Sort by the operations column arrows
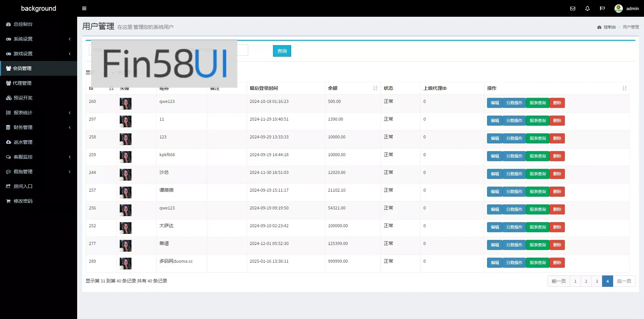 click(x=624, y=88)
